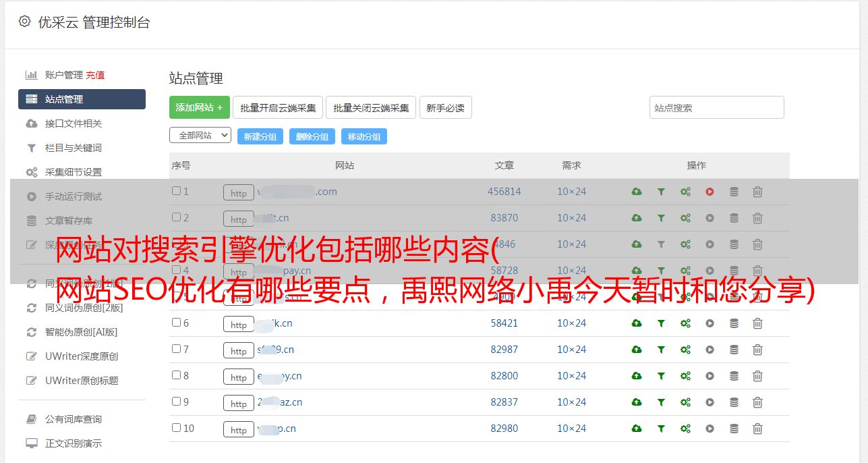Open UWriter深度原创 in the sidebar
This screenshot has width=868, height=463.
click(82, 356)
